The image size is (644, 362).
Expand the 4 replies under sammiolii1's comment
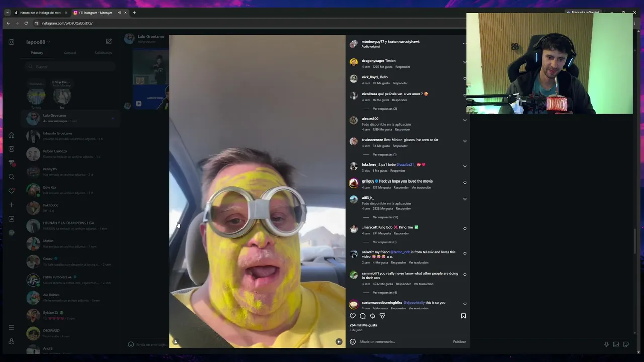pos(385,293)
